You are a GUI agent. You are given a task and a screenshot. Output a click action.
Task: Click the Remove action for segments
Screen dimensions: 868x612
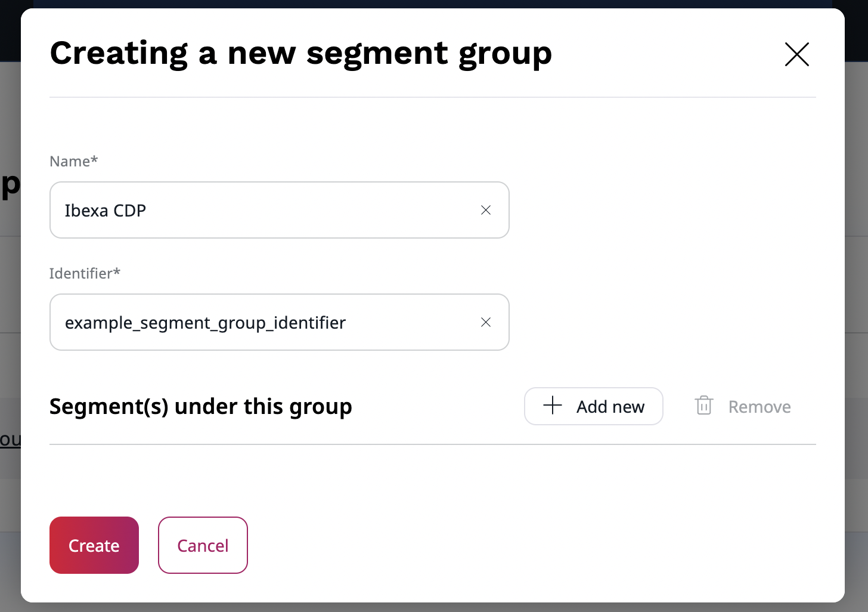pos(759,406)
